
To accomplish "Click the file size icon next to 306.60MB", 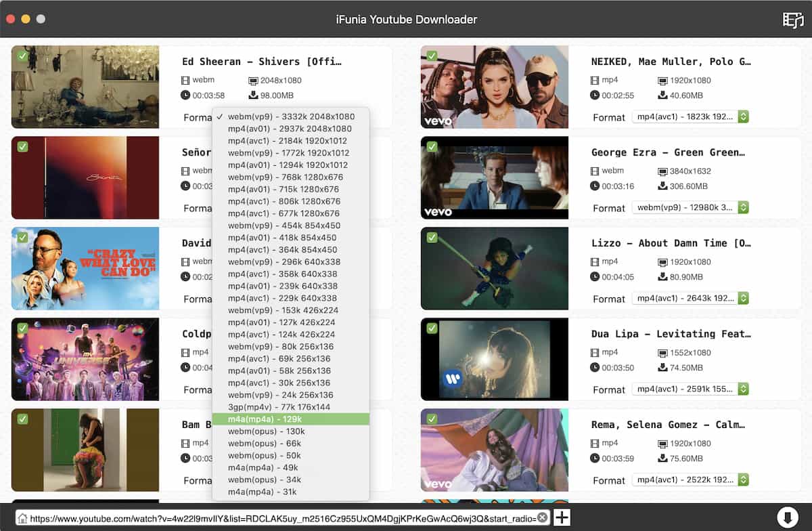I will [662, 186].
